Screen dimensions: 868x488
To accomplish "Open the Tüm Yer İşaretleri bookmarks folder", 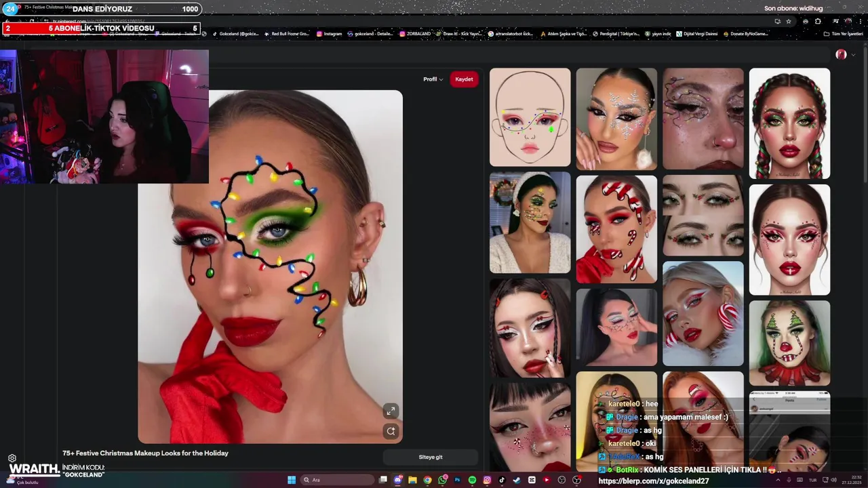I will pyautogui.click(x=844, y=34).
